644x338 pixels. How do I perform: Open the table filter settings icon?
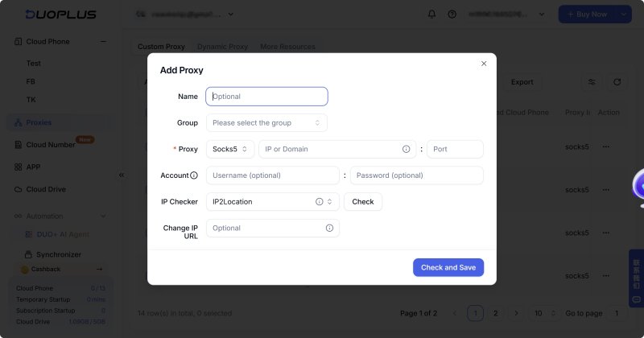[x=592, y=82]
